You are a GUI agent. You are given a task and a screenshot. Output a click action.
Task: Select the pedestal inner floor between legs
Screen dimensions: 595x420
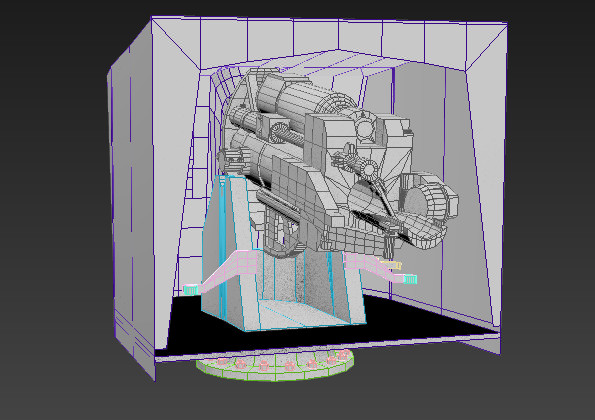coord(300,313)
